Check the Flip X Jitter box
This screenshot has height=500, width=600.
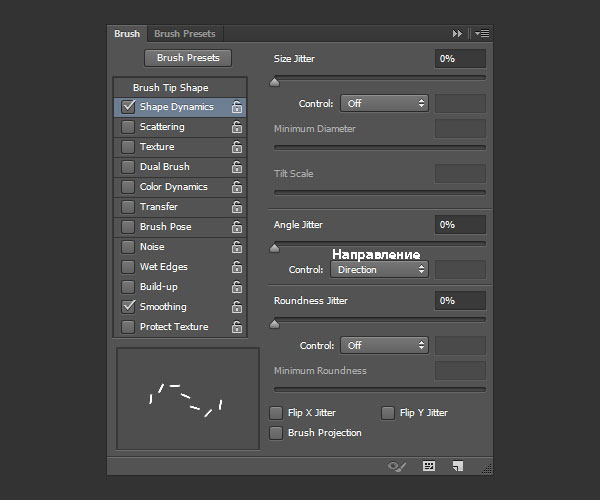click(x=276, y=413)
